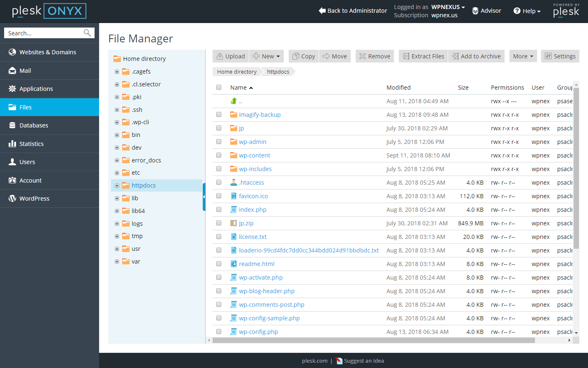The image size is (588, 368).
Task: Click the file list vertical scrollbar
Action: (x=576, y=169)
